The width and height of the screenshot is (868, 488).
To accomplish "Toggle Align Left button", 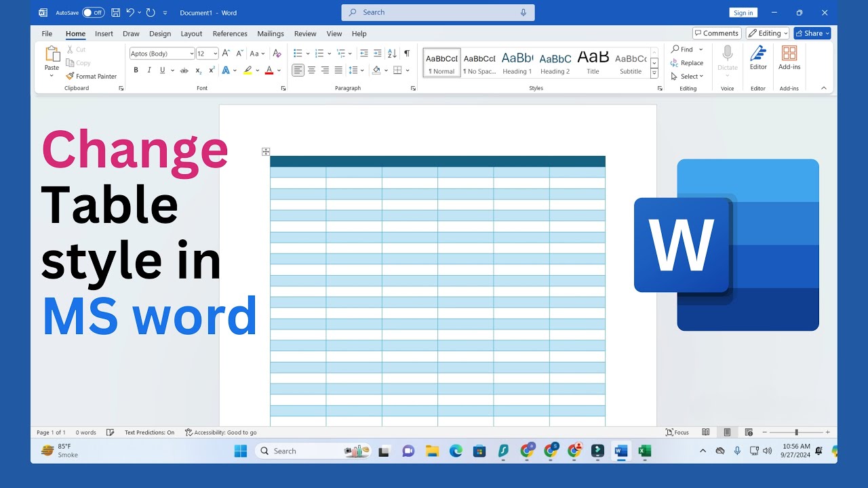I will pos(298,70).
